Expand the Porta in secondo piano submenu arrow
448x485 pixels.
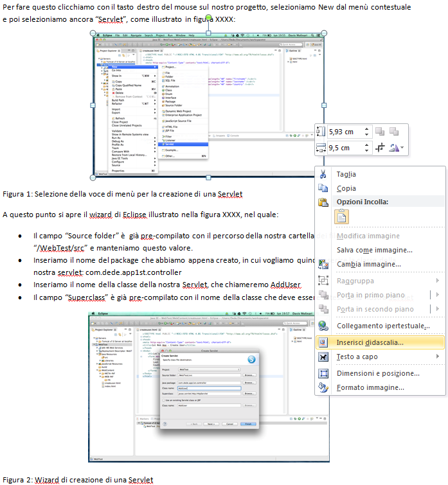pos(438,309)
